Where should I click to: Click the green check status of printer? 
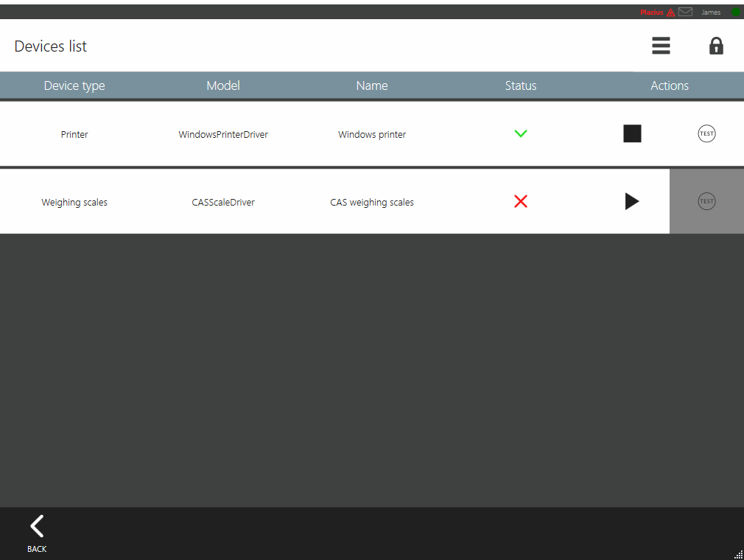521,134
